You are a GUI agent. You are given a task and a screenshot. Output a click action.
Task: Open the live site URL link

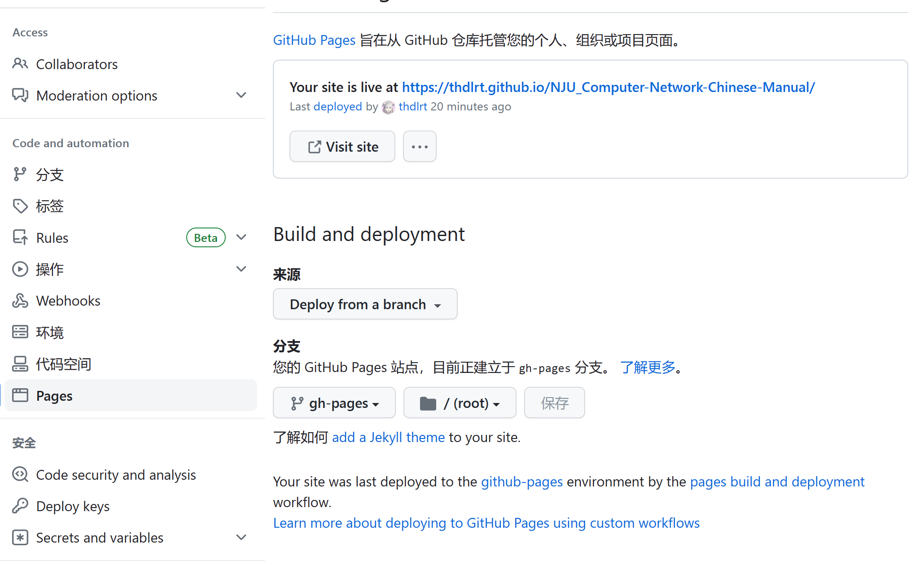[x=609, y=87]
